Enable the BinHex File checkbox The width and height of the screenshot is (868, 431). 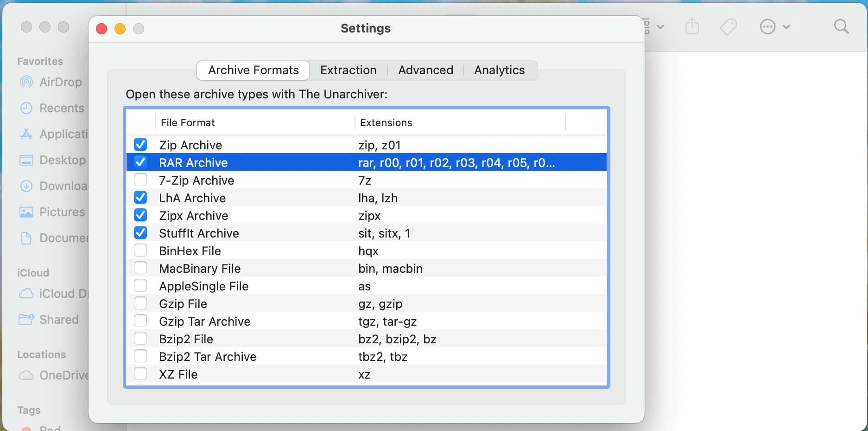(140, 250)
